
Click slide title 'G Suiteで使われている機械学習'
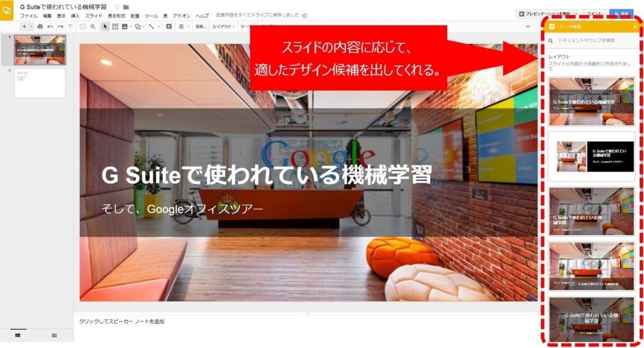(x=266, y=176)
